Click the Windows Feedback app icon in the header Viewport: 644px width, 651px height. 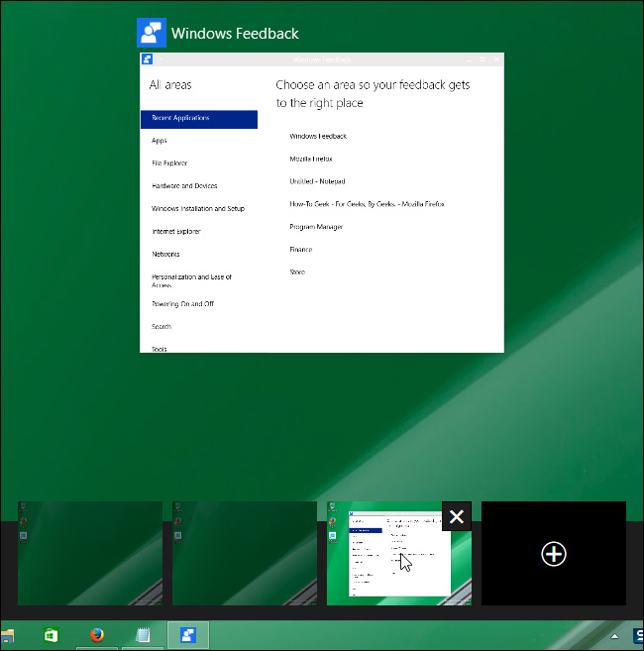pos(152,33)
